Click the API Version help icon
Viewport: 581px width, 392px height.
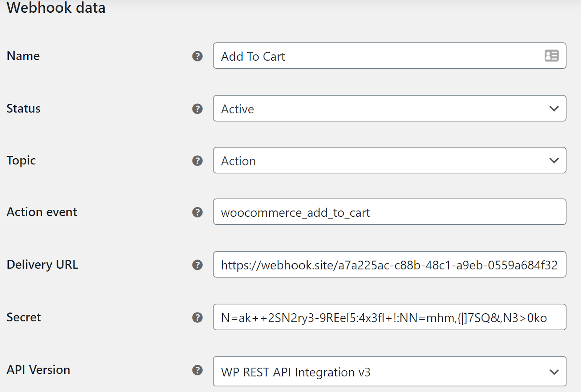point(197,370)
